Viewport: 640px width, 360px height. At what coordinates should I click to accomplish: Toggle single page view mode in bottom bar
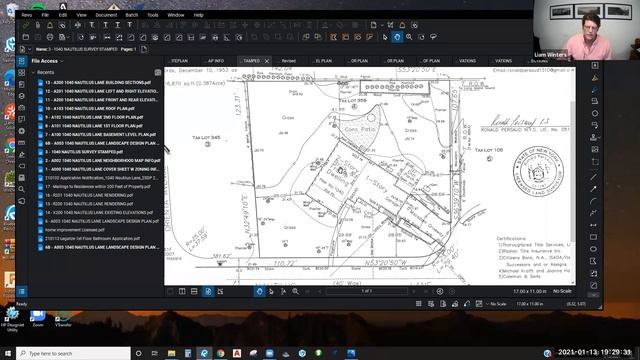170,291
